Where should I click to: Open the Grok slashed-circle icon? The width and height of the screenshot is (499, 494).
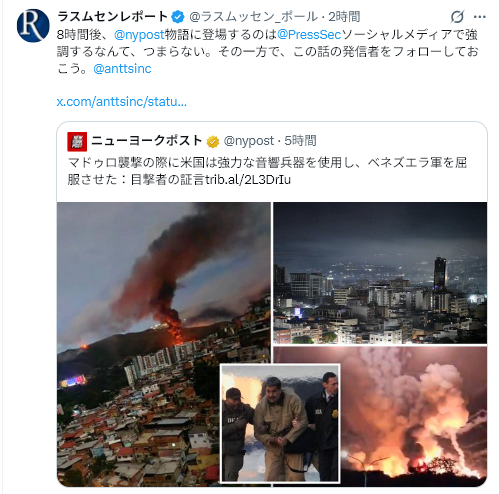[x=457, y=17]
